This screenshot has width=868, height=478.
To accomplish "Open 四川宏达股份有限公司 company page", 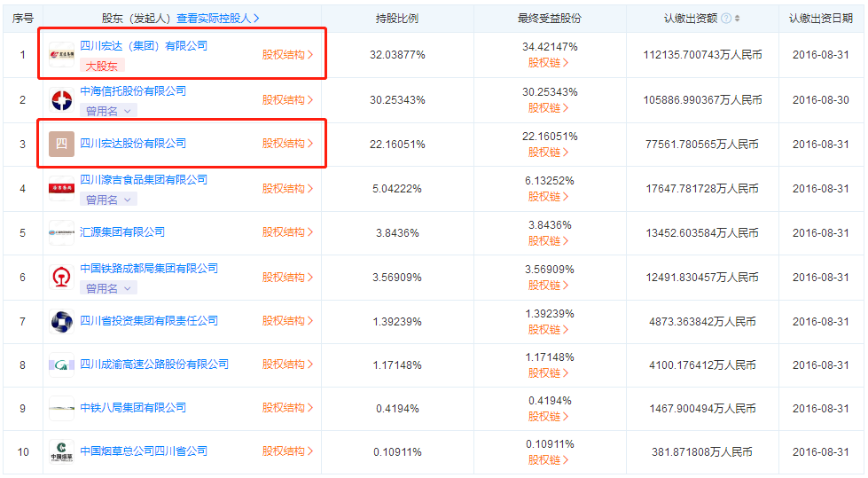I will (133, 143).
